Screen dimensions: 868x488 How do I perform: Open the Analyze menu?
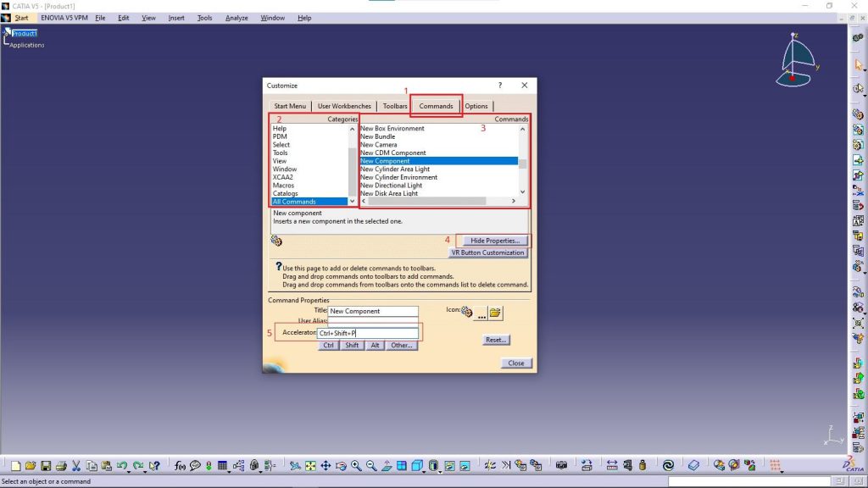click(236, 18)
